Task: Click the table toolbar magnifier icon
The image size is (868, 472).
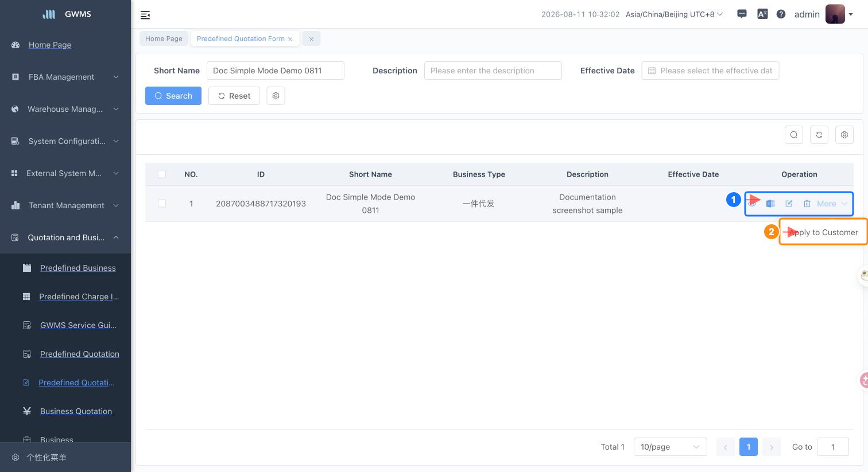Action: pyautogui.click(x=794, y=135)
